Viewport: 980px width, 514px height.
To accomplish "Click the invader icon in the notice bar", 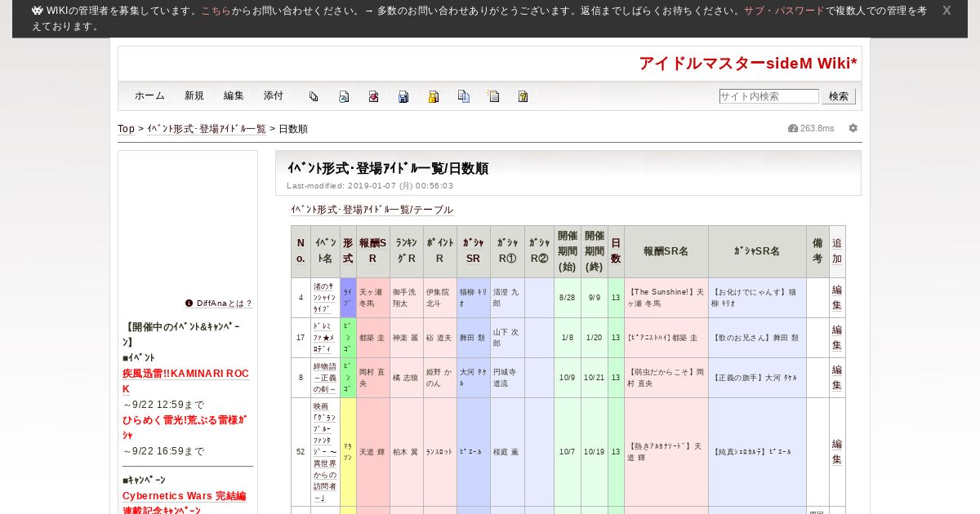I will tap(38, 11).
